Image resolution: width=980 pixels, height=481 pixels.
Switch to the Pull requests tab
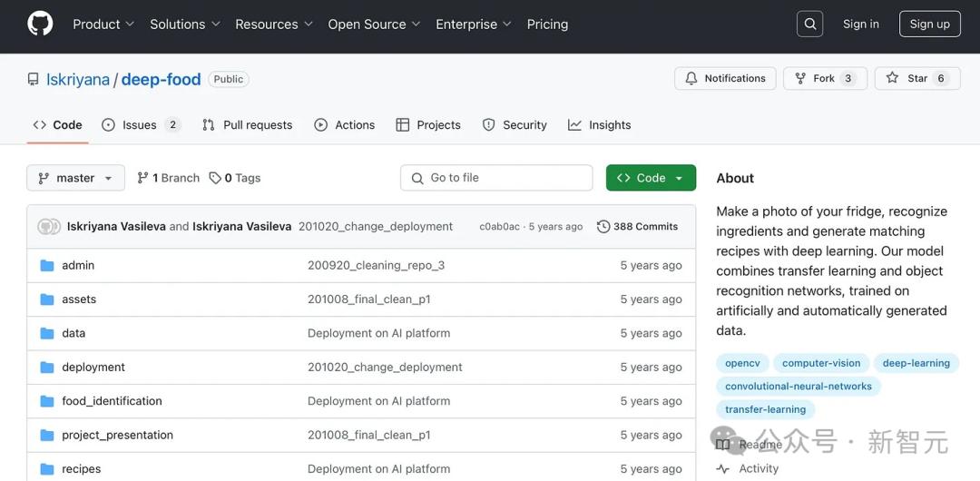coord(248,125)
